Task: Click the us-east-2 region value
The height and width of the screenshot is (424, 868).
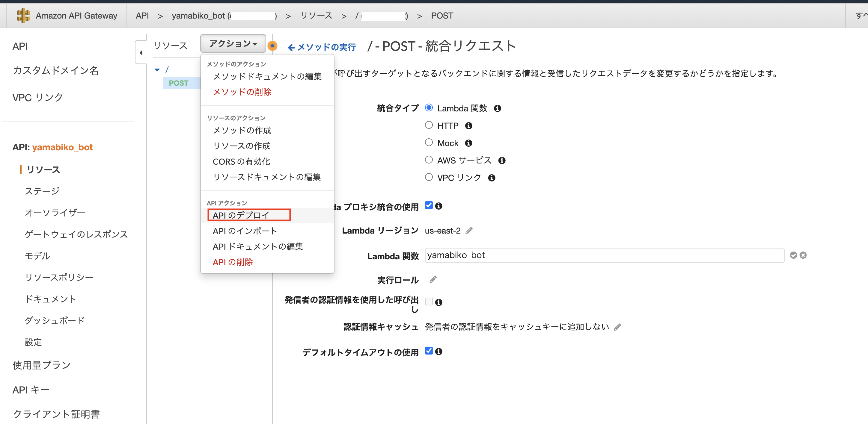Action: [x=442, y=231]
